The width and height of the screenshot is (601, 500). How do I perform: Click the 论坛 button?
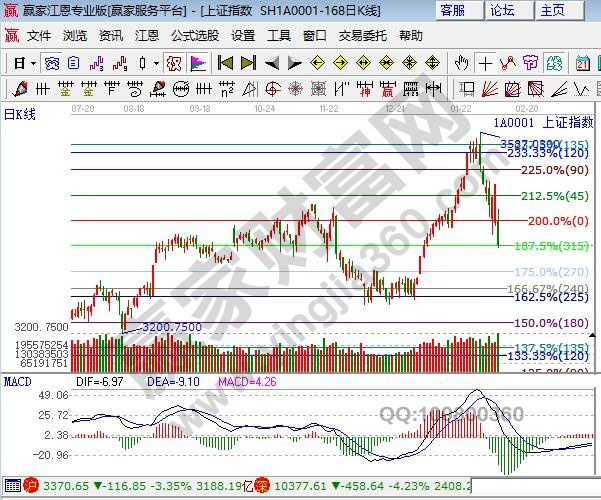tap(503, 11)
